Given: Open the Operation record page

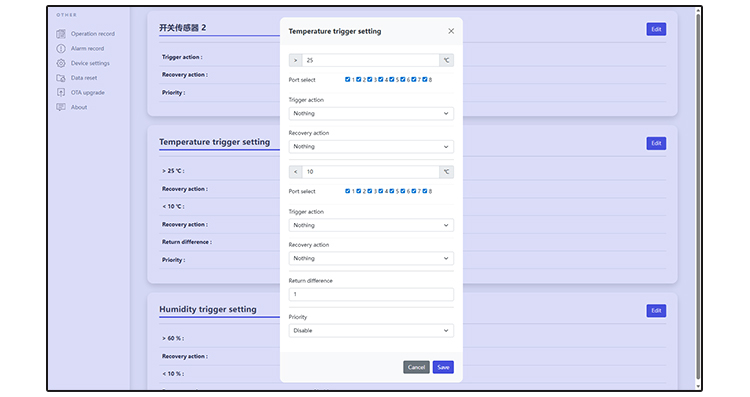Looking at the screenshot, I should [93, 34].
